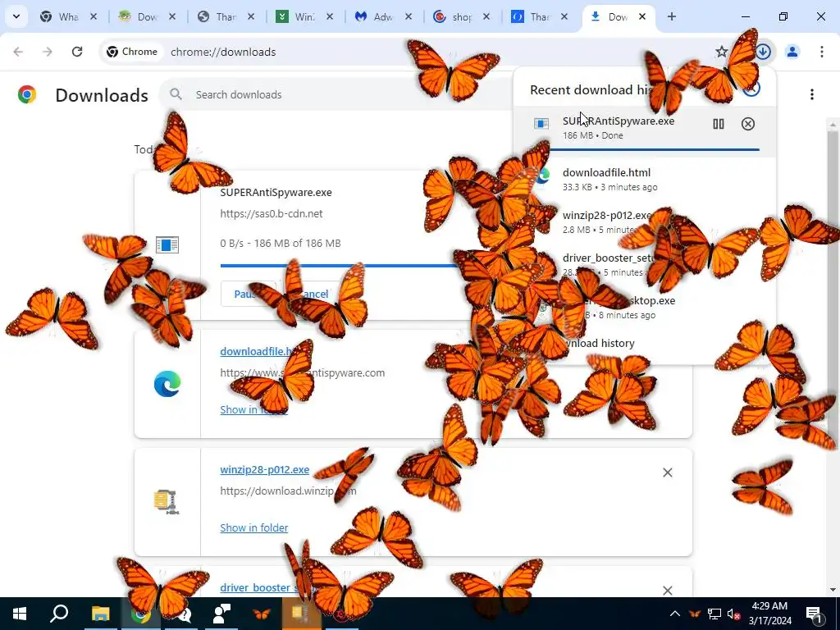The width and height of the screenshot is (840, 630).
Task: Select SUPERAntiSpyware.exe row in recent popup
Action: [x=645, y=131]
